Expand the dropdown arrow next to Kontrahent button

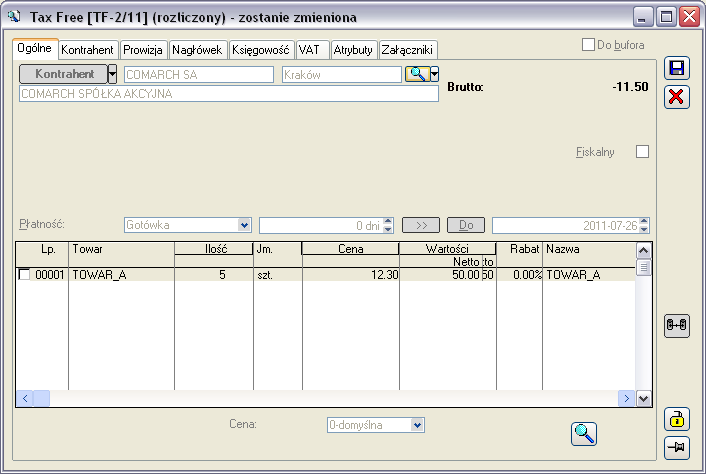point(113,74)
